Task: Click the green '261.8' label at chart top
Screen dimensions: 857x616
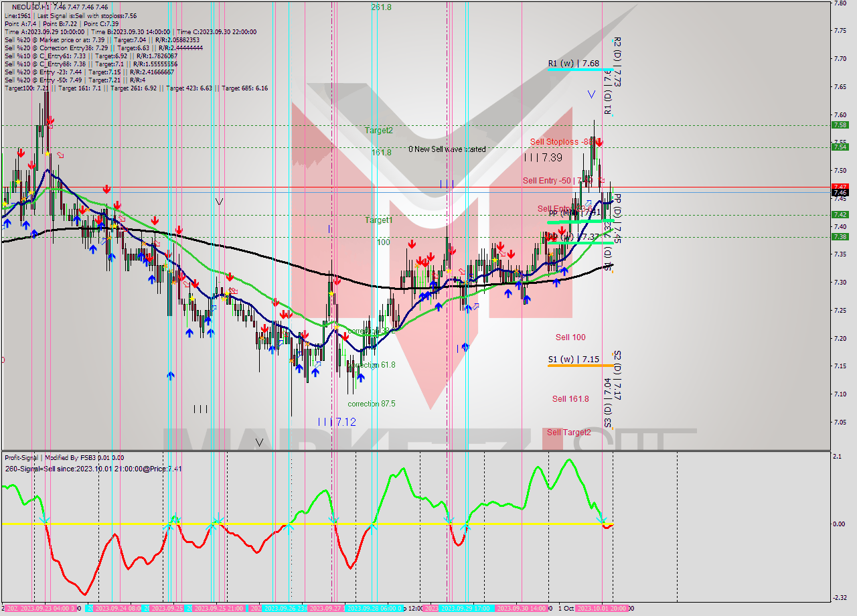Action: pos(382,7)
